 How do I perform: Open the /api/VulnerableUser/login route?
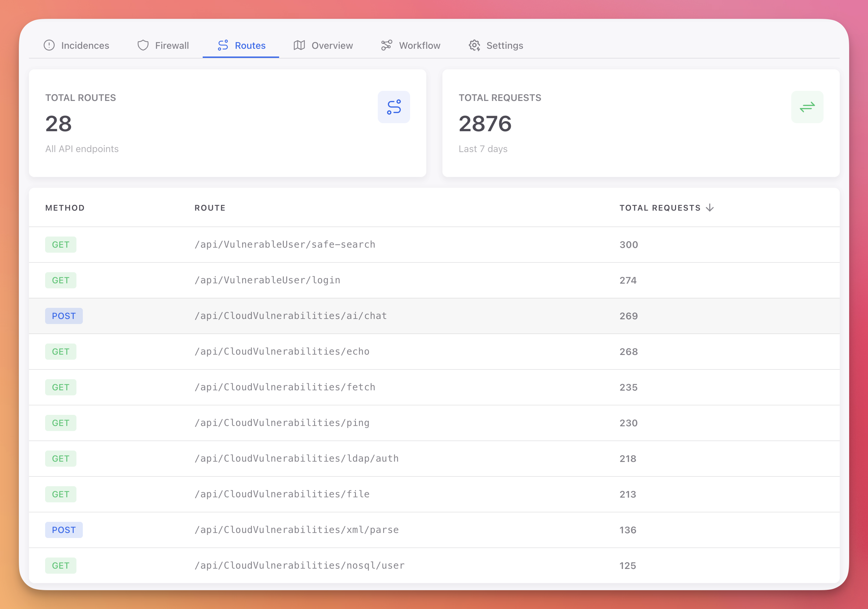(x=267, y=280)
